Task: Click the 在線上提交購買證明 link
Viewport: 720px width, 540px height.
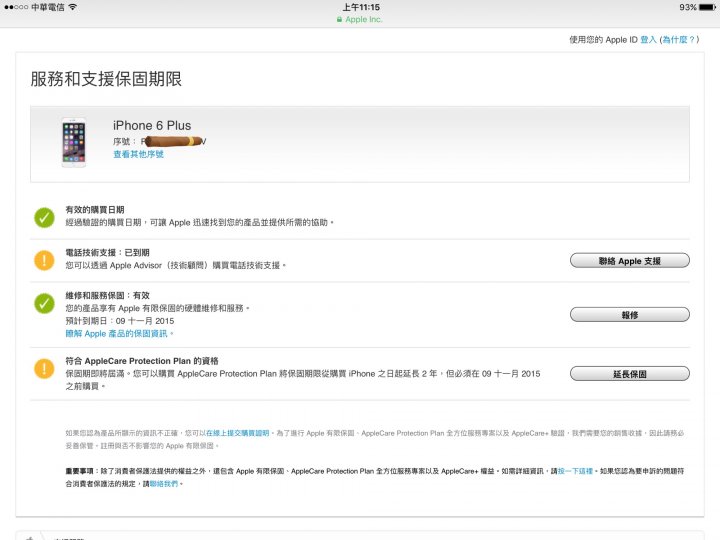Action: tap(237, 433)
